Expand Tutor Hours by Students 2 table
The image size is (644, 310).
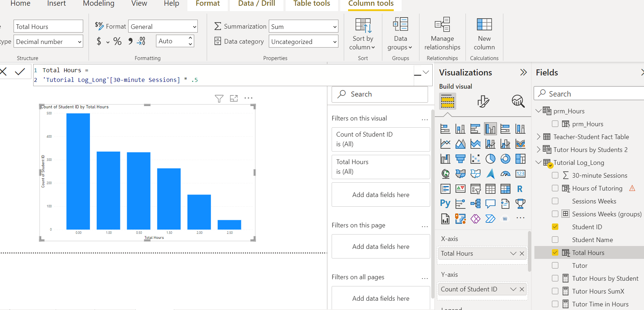tap(538, 150)
